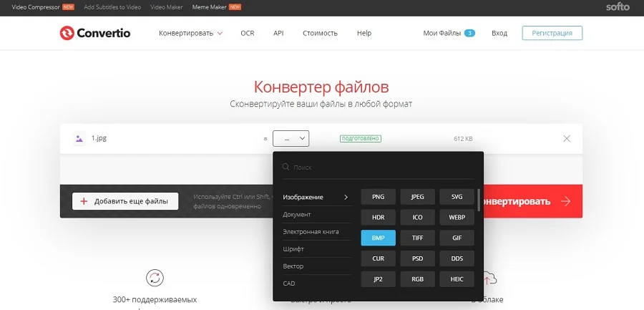Viewport: 644px width, 310px height.
Task: Open the output format dropdown for 1.jpg
Action: [291, 139]
